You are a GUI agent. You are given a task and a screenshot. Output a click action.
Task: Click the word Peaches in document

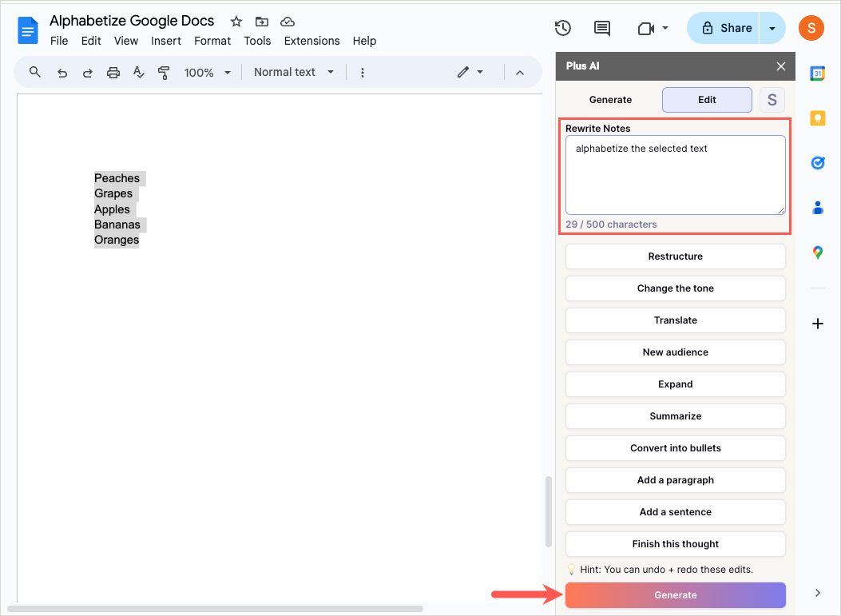click(x=117, y=178)
